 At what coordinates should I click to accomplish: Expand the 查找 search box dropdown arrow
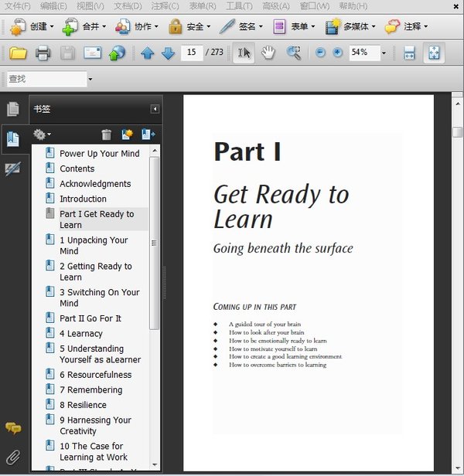90,79
